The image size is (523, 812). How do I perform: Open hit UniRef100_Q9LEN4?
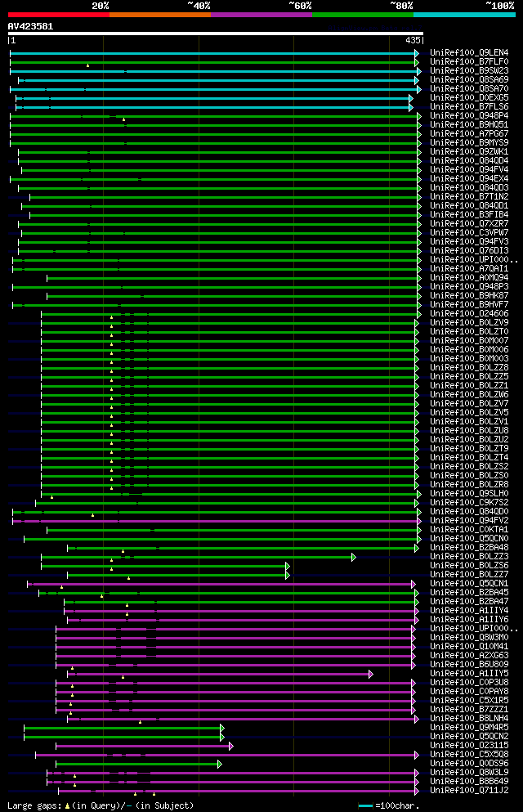point(469,53)
